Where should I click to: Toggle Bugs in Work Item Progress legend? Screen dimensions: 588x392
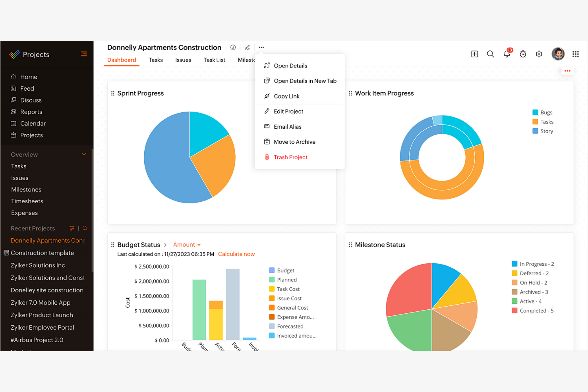544,112
